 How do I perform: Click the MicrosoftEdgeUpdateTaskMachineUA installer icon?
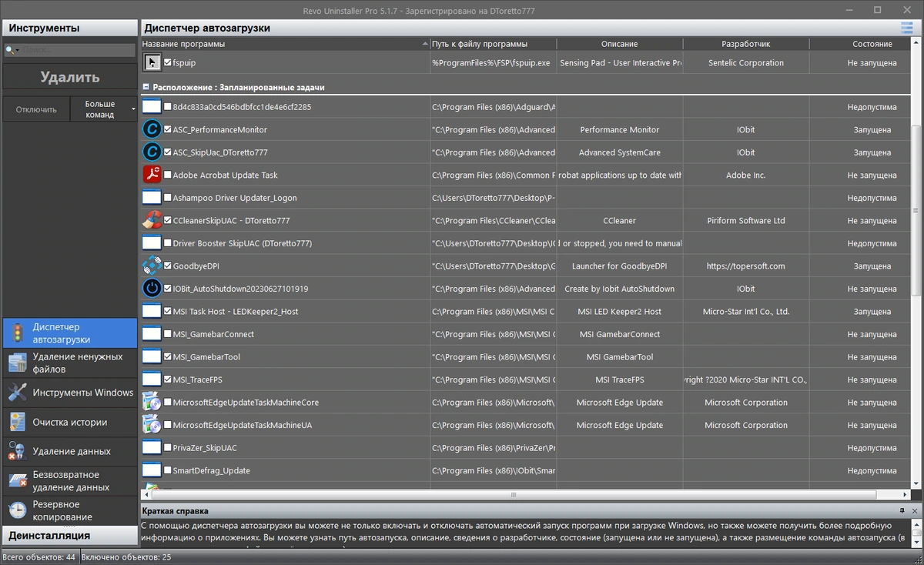tap(152, 425)
